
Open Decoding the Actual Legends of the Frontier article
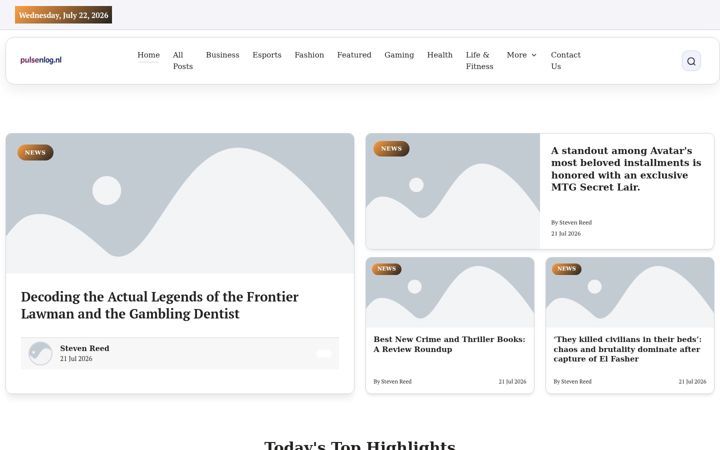pos(160,305)
